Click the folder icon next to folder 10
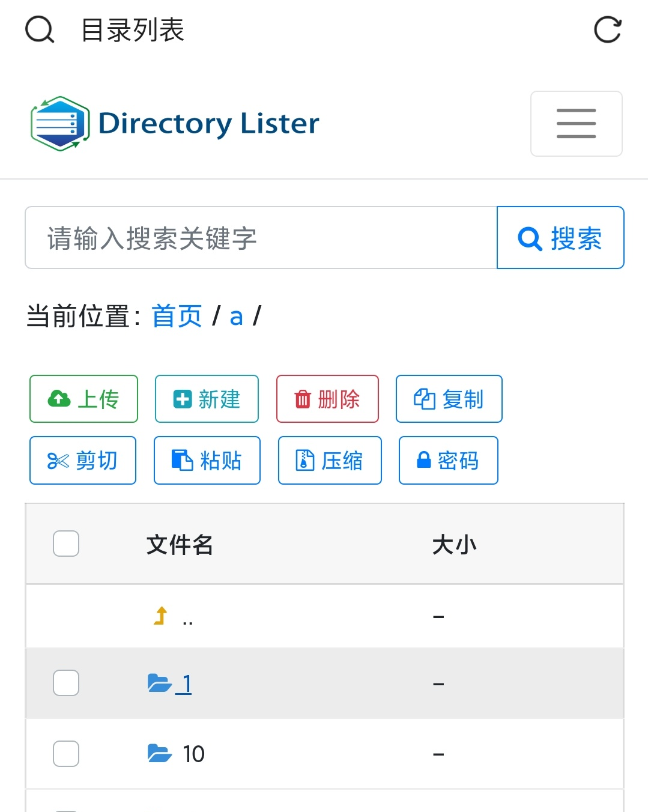 [160, 753]
